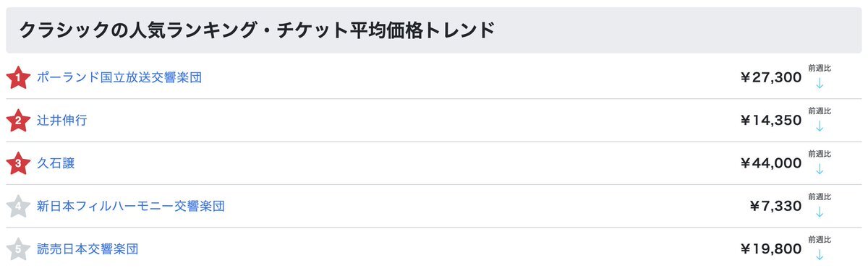Click the ¥7,330 average price
Screen dimensions: 868x268
775,207
